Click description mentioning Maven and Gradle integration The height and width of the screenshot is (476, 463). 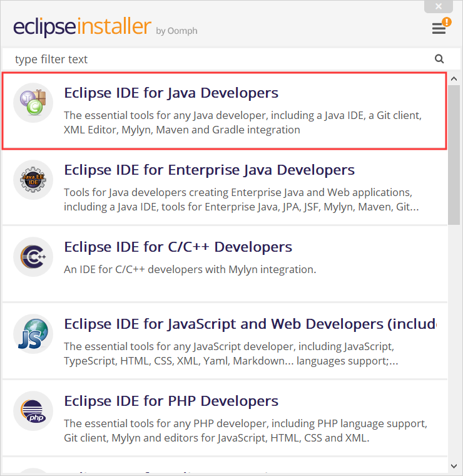tap(243, 123)
